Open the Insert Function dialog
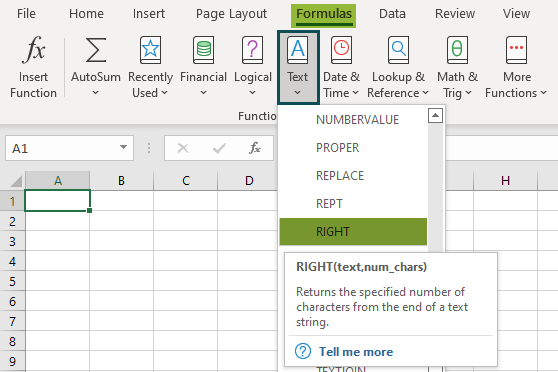The width and height of the screenshot is (558, 372). coord(33,67)
